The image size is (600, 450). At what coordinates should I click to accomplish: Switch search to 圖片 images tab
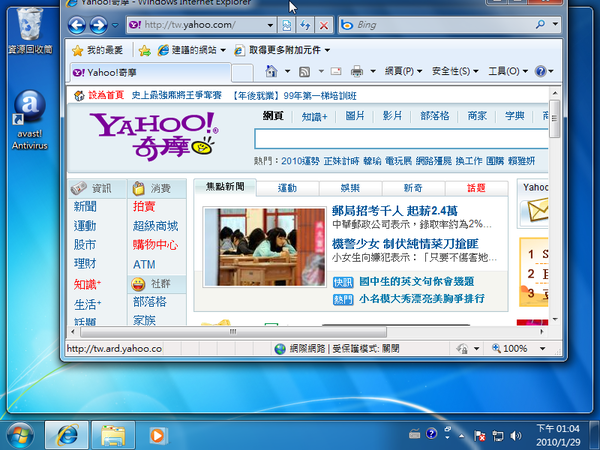pos(355,116)
